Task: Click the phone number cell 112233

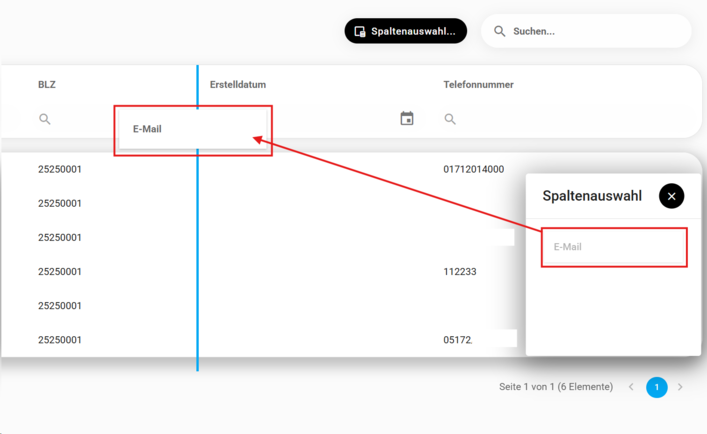Action: point(459,272)
